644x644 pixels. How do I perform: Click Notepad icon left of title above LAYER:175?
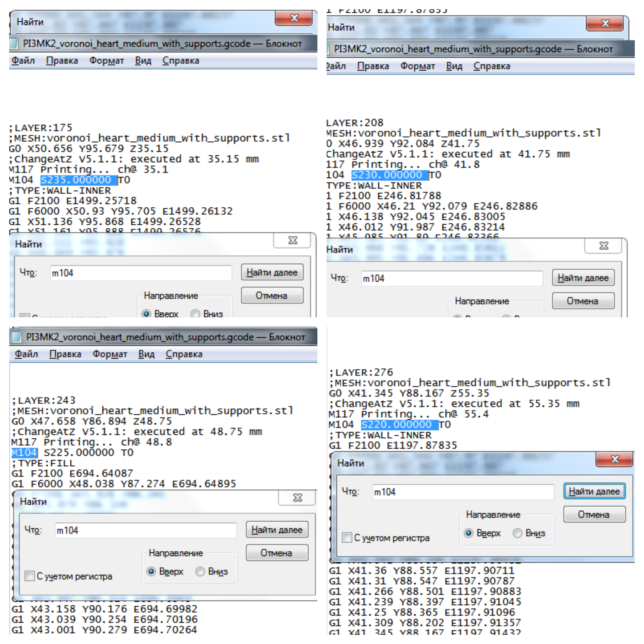13,44
